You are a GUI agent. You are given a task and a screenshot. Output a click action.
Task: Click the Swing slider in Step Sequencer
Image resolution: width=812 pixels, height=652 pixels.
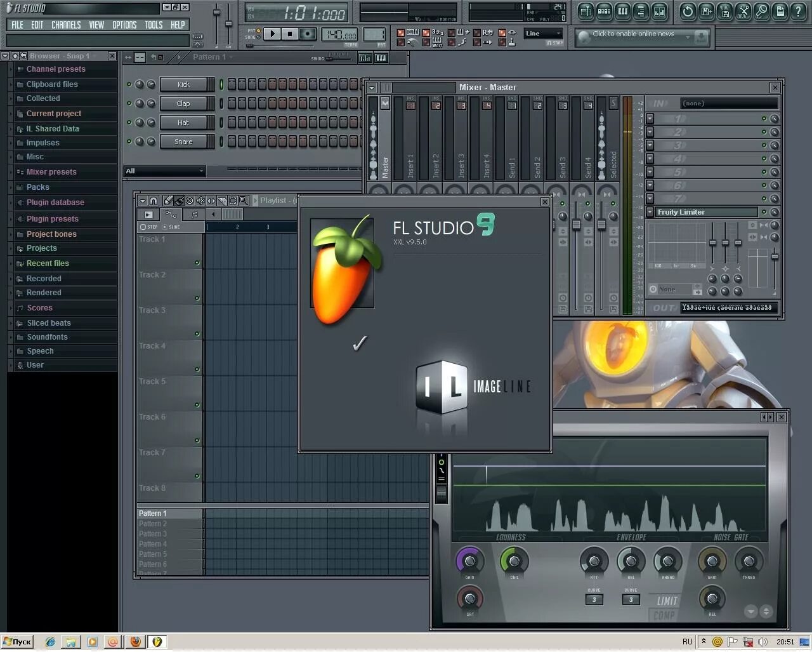pyautogui.click(x=339, y=57)
